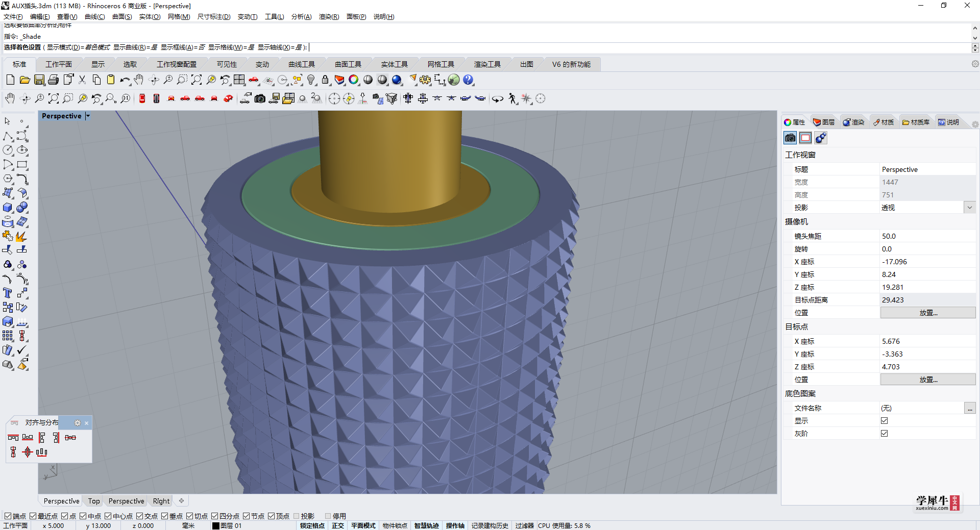Open the 投影 projection dropdown
The image size is (980, 530).
coord(970,208)
